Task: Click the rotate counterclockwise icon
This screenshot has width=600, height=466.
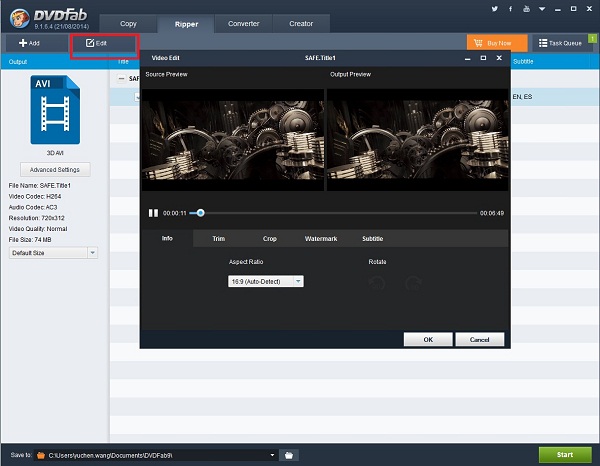Action: tap(376, 284)
